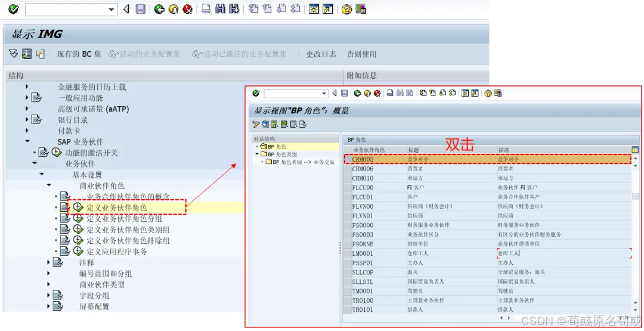This screenshot has height=331, width=644.
Task: Expand 屏幕配置 tree node
Action: point(48,306)
